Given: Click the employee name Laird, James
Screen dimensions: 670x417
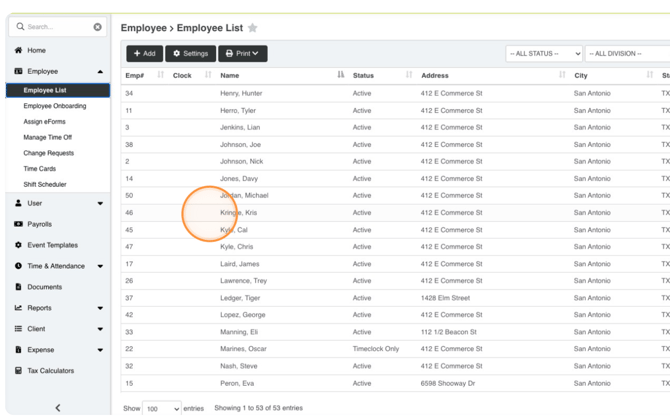Looking at the screenshot, I should (240, 264).
